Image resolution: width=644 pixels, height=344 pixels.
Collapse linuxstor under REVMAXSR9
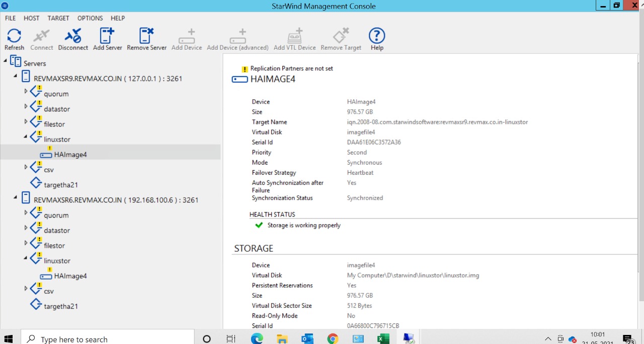coord(26,137)
